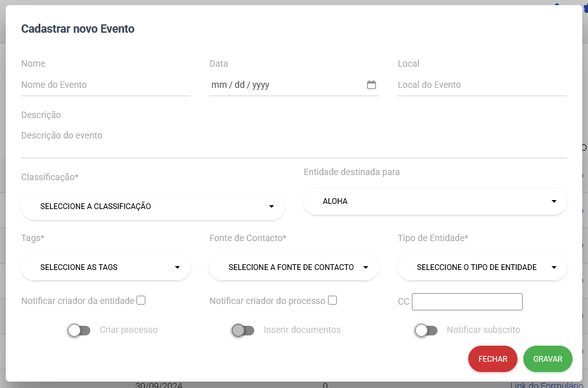Check Notificar criador da entidade
Viewport: 588px width, 388px height.
click(141, 300)
